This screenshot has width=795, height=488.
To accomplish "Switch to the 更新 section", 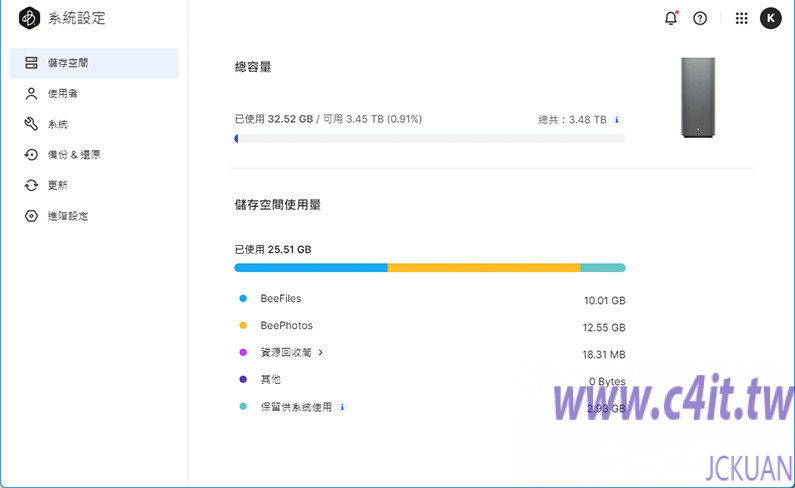I will 94,185.
